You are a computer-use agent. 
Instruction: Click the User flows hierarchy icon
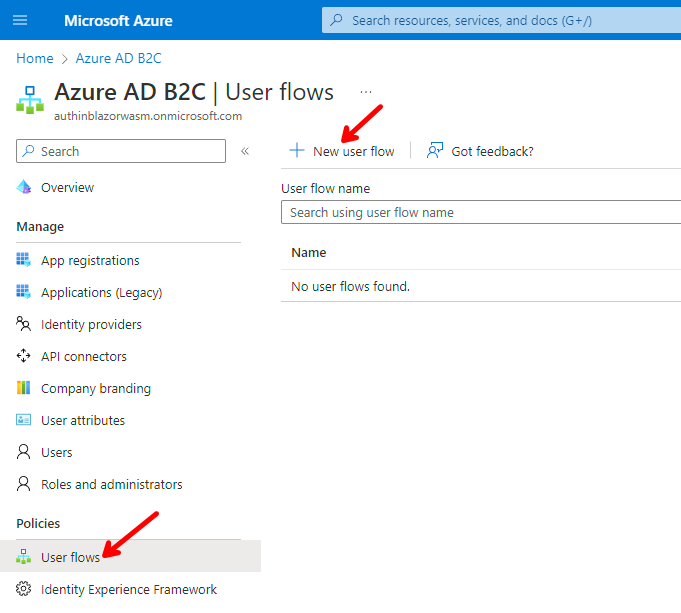[23, 557]
